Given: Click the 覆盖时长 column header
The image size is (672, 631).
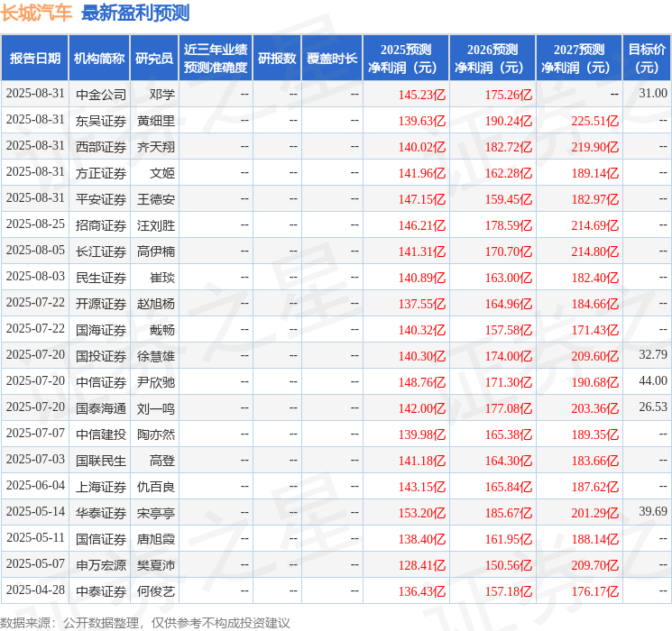Looking at the screenshot, I should point(332,58).
